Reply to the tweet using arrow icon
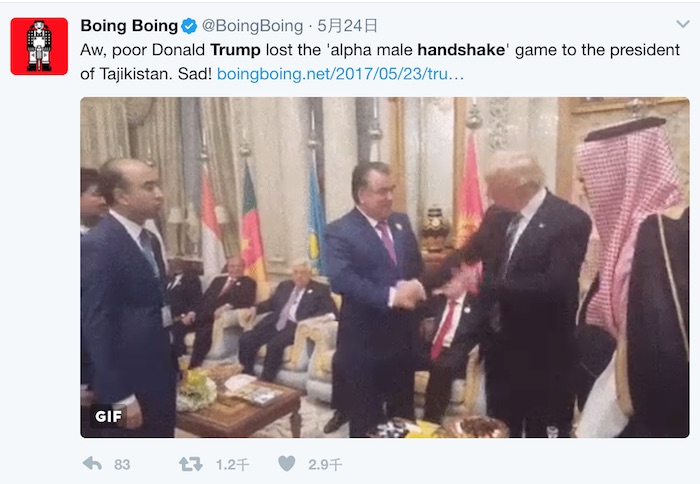 tap(92, 464)
